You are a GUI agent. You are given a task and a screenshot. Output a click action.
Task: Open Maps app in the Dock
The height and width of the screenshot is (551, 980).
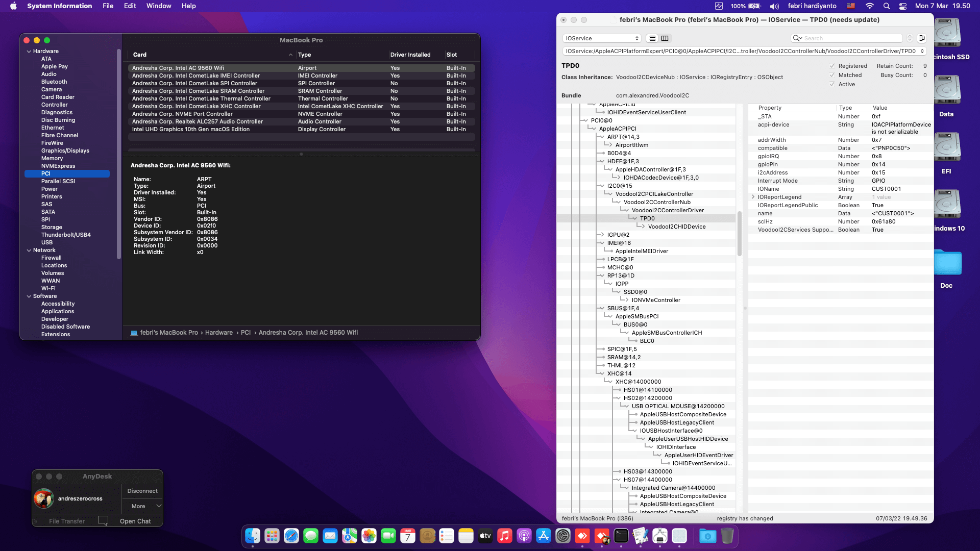click(350, 536)
